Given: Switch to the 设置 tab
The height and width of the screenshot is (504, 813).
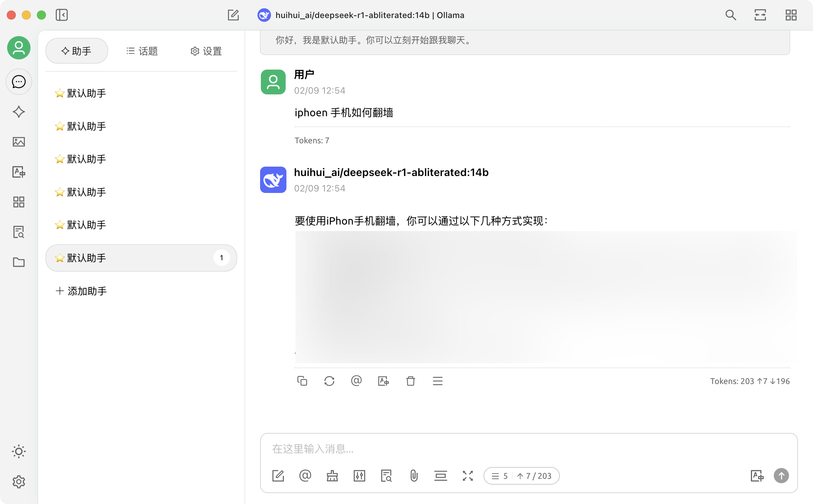Looking at the screenshot, I should tap(206, 51).
